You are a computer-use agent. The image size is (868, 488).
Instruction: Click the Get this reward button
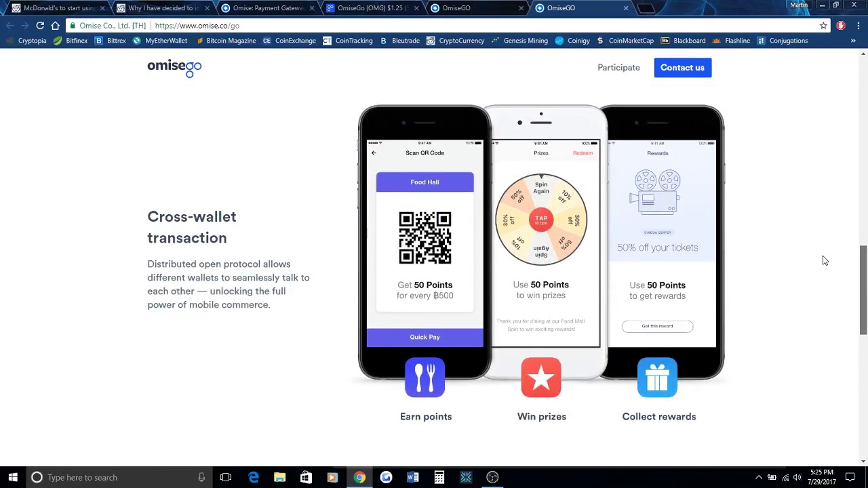[x=657, y=326]
